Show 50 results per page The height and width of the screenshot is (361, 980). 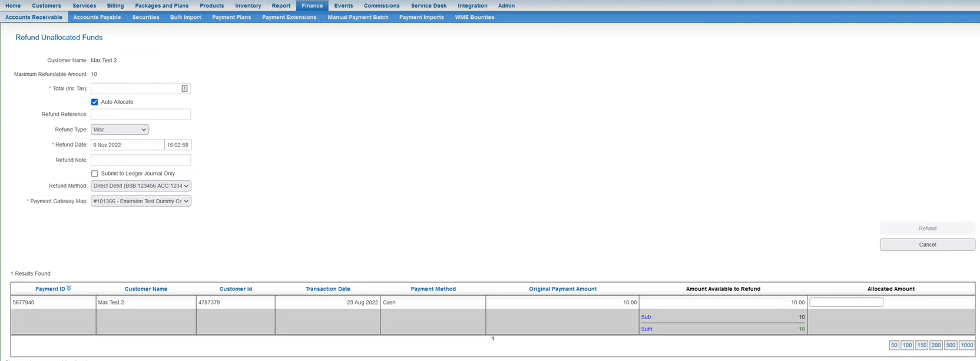pyautogui.click(x=894, y=345)
